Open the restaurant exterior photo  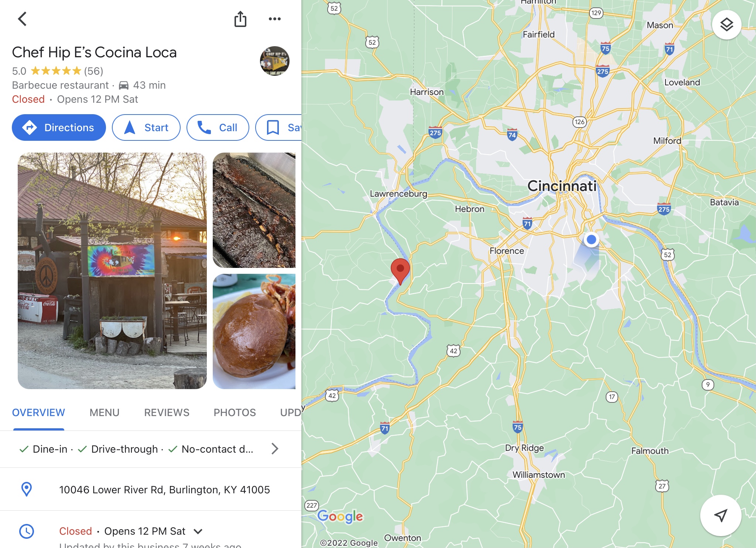coord(112,270)
